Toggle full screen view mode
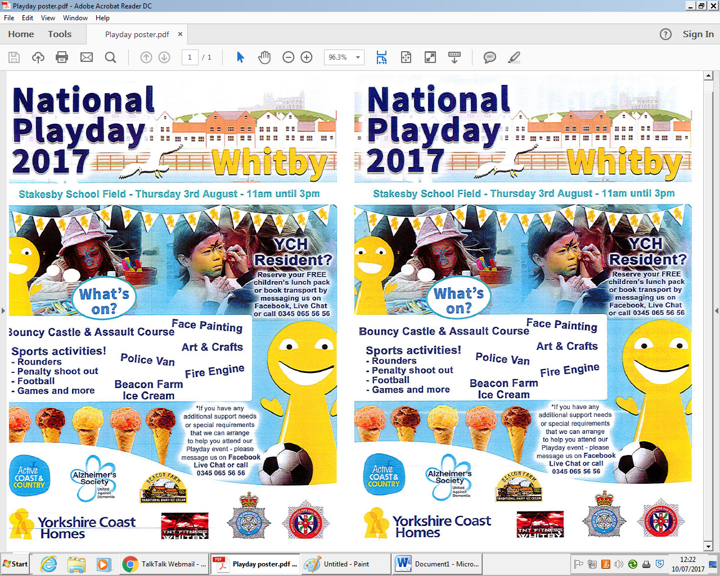 point(430,58)
